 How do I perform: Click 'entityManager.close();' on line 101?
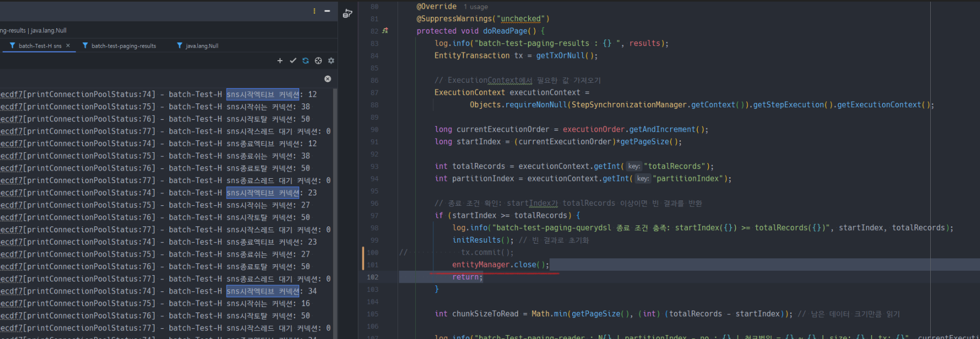pos(501,265)
